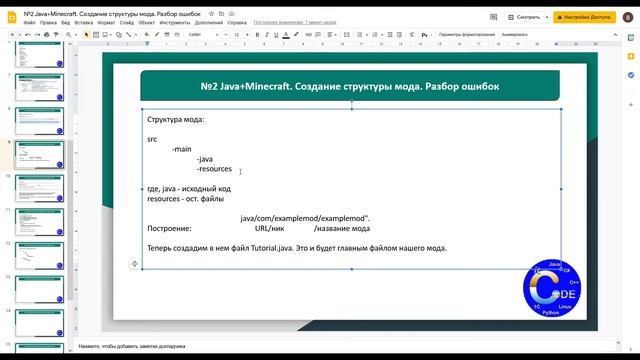
Task: Undo the last action
Action: coord(28,35)
